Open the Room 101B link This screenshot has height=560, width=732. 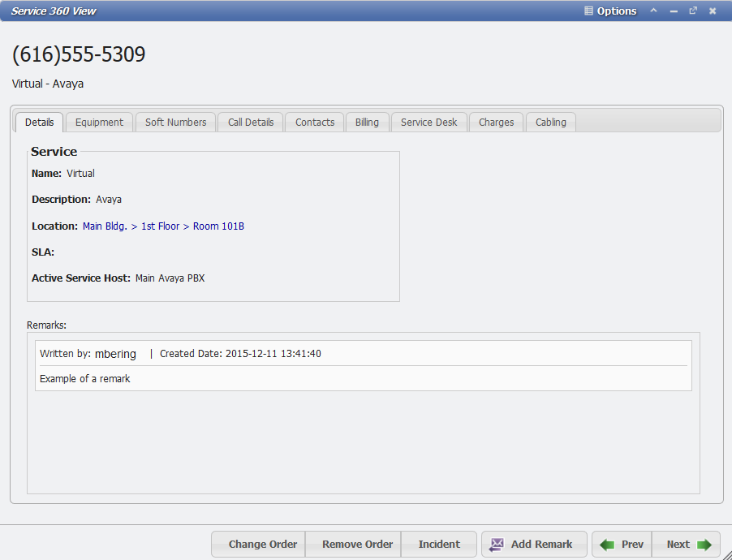coord(217,226)
